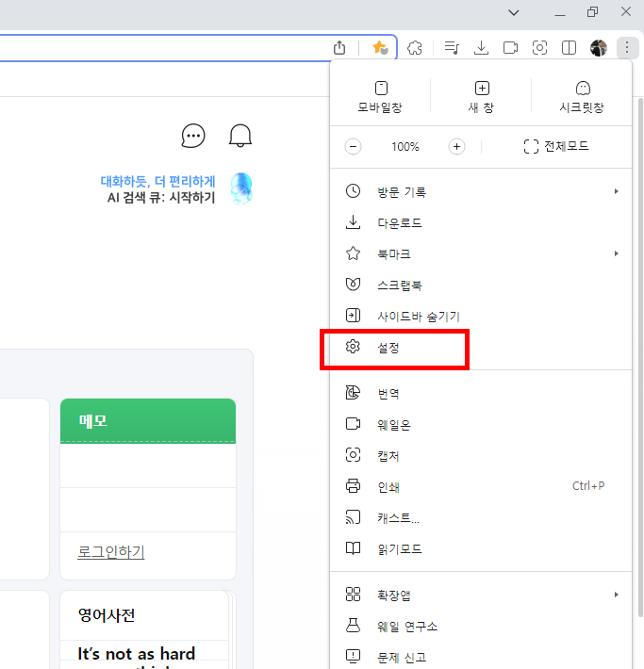644x669 pixels.
Task: Choose 사이드바 숨기기 menu item
Action: [481, 317]
